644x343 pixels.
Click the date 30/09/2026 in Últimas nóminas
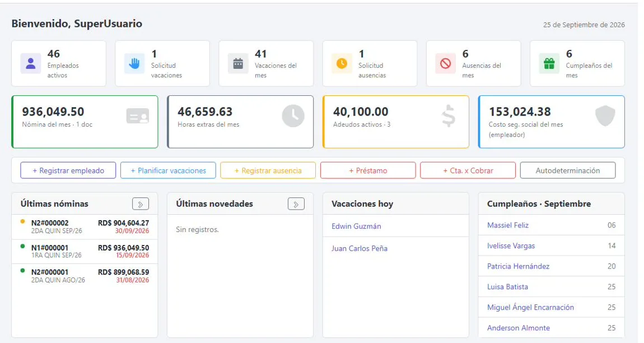pyautogui.click(x=132, y=231)
